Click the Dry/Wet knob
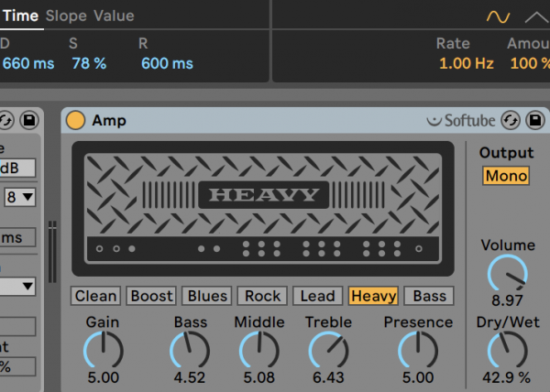Image resolution: width=550 pixels, height=392 pixels. (507, 350)
